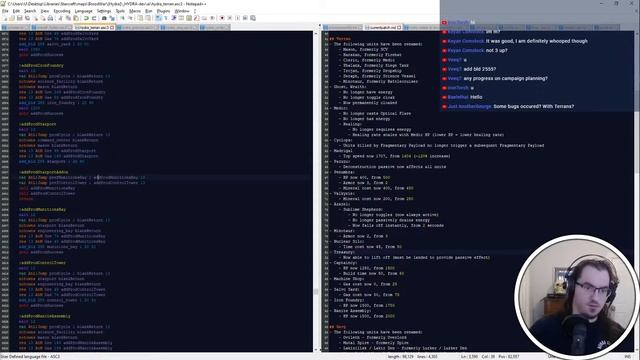
Task: Click Run Macro Multiple Times icon
Action: click(245, 18)
